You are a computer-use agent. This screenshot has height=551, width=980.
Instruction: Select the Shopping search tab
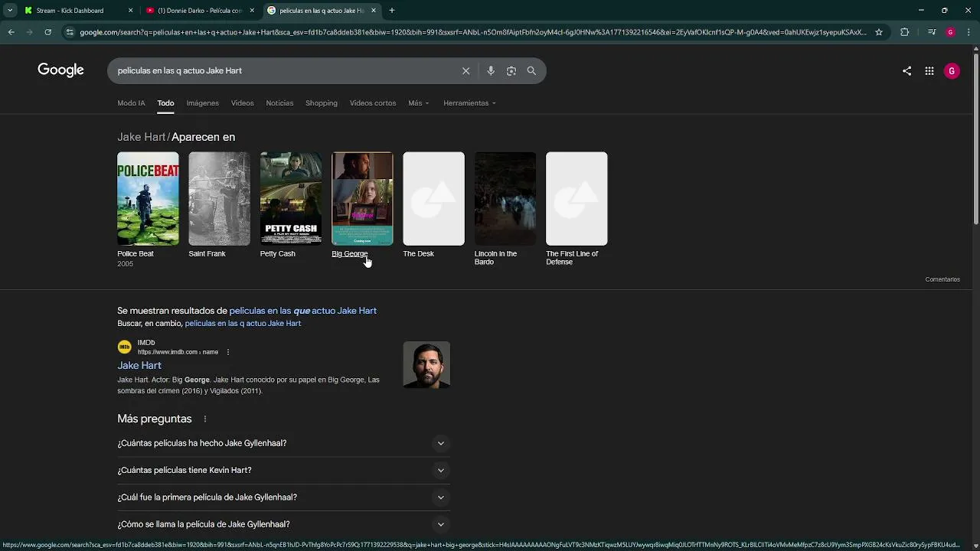point(322,103)
